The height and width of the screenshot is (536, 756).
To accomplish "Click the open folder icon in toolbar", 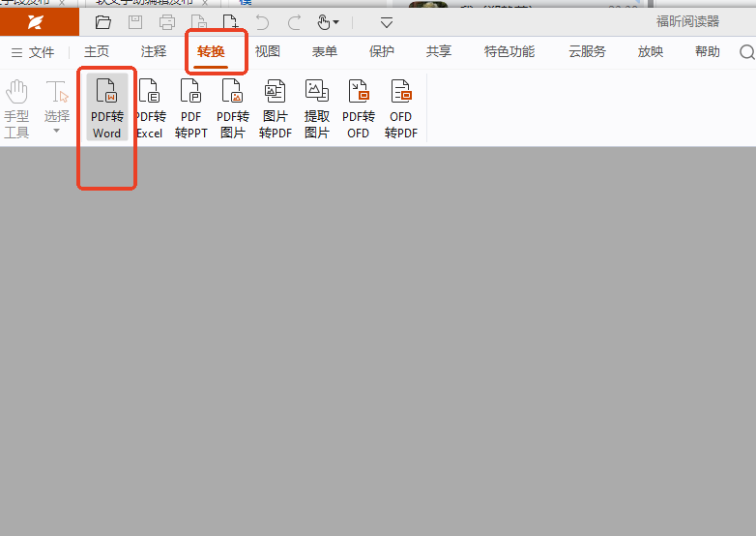I will coord(103,22).
